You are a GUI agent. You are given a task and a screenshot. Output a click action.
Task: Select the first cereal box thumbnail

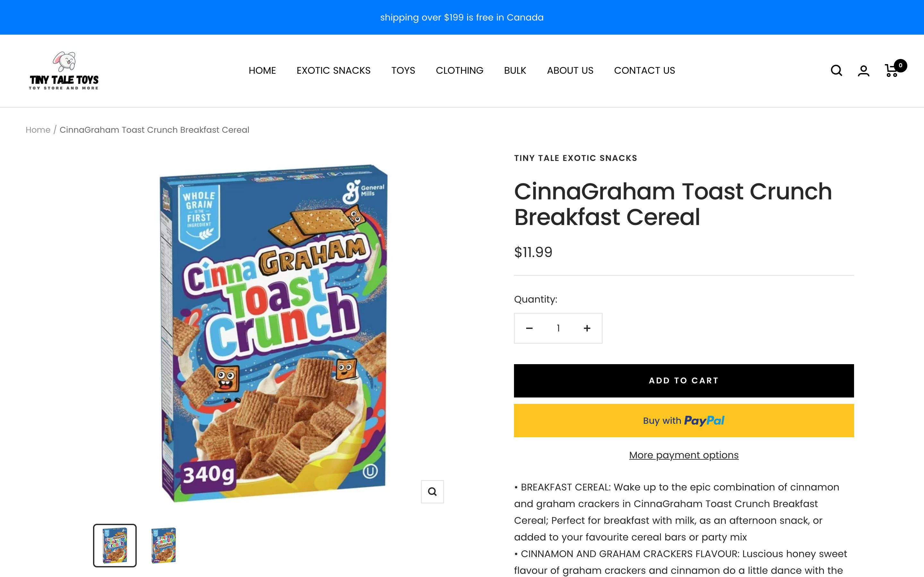[x=115, y=545]
